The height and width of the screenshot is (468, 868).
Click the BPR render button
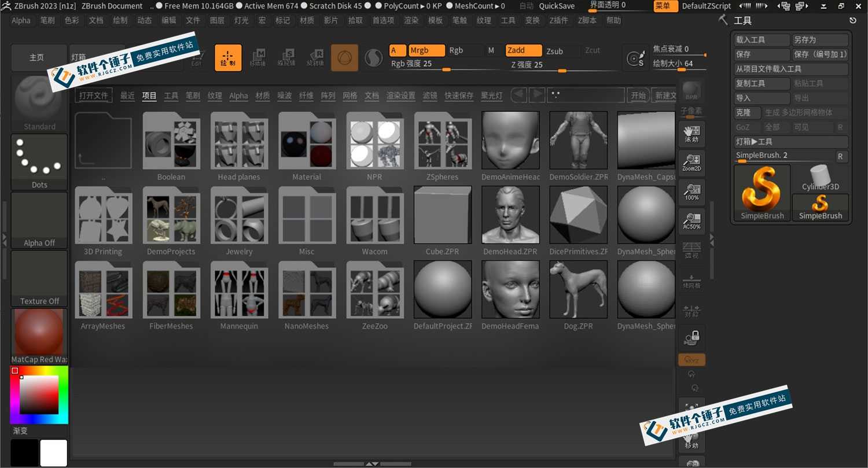[x=691, y=91]
